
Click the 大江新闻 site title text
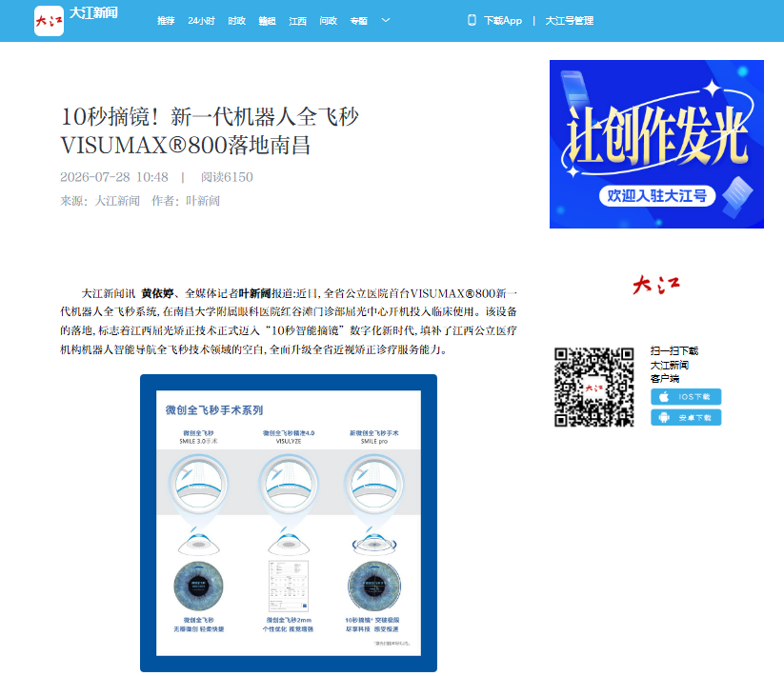[x=93, y=12]
